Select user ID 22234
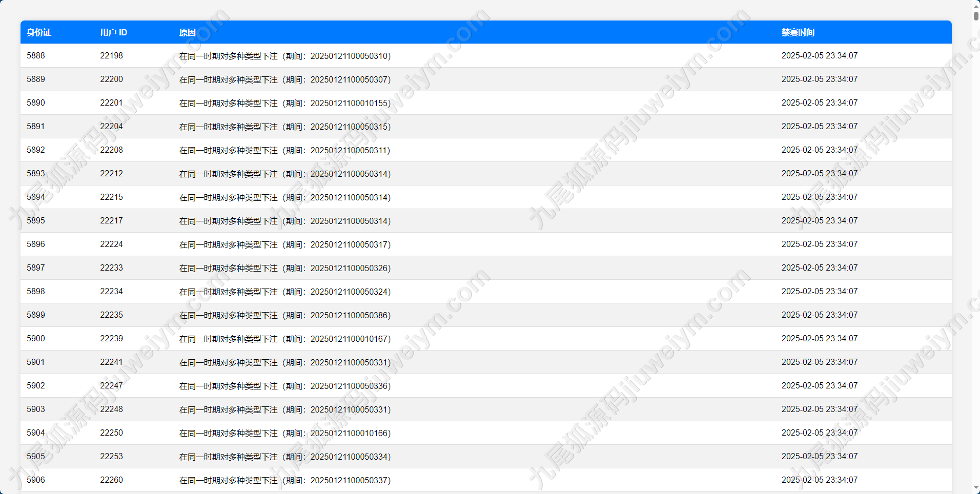 tap(111, 291)
